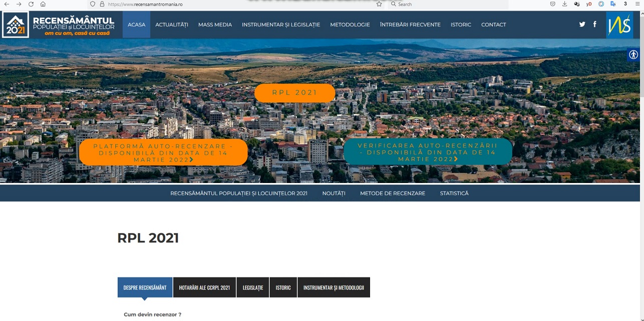Open the Twitter social link
This screenshot has height=321, width=644.
pyautogui.click(x=582, y=24)
